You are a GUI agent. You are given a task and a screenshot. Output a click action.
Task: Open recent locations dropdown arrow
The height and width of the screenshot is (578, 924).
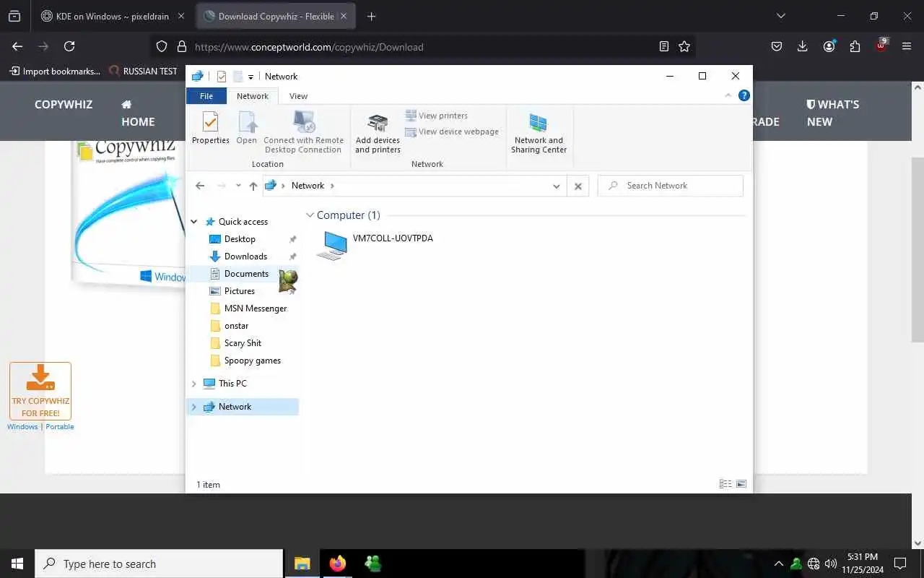pos(238,186)
